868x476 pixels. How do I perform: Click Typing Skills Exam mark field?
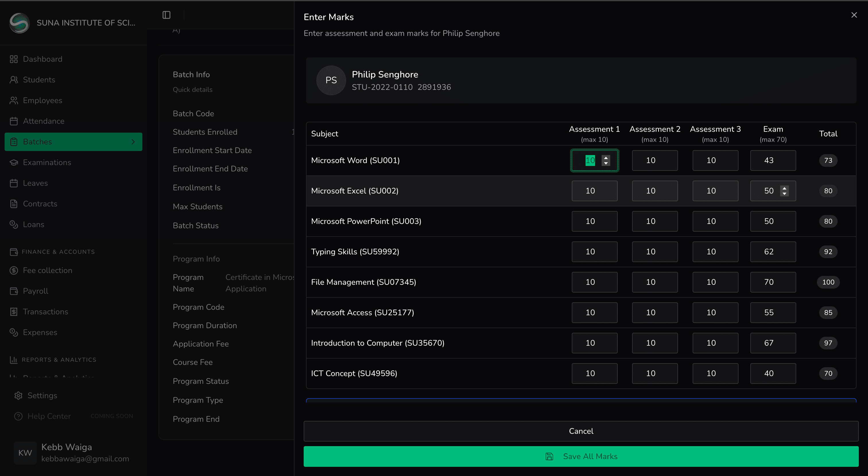[x=773, y=251]
